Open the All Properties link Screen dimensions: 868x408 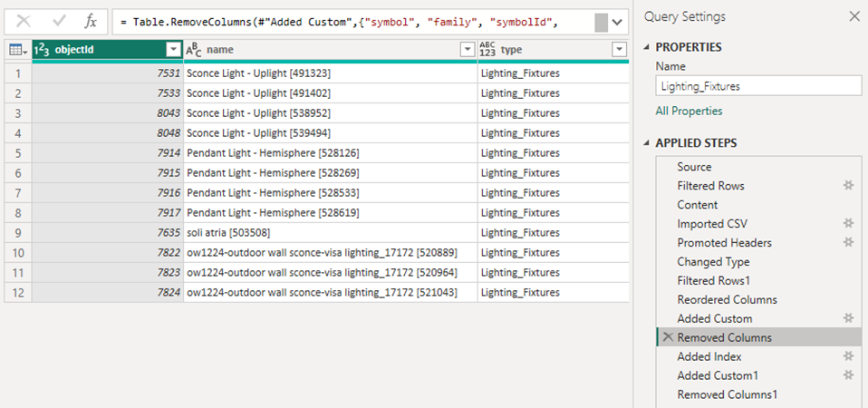[x=689, y=111]
